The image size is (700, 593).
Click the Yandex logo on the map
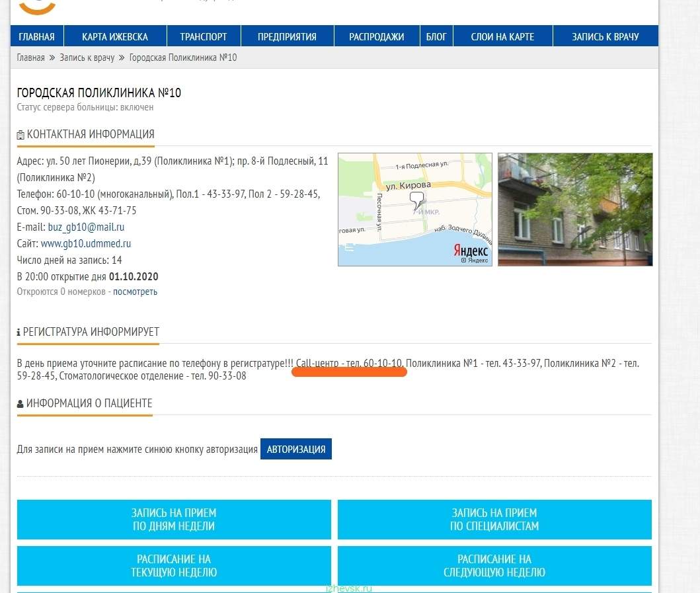pos(471,251)
